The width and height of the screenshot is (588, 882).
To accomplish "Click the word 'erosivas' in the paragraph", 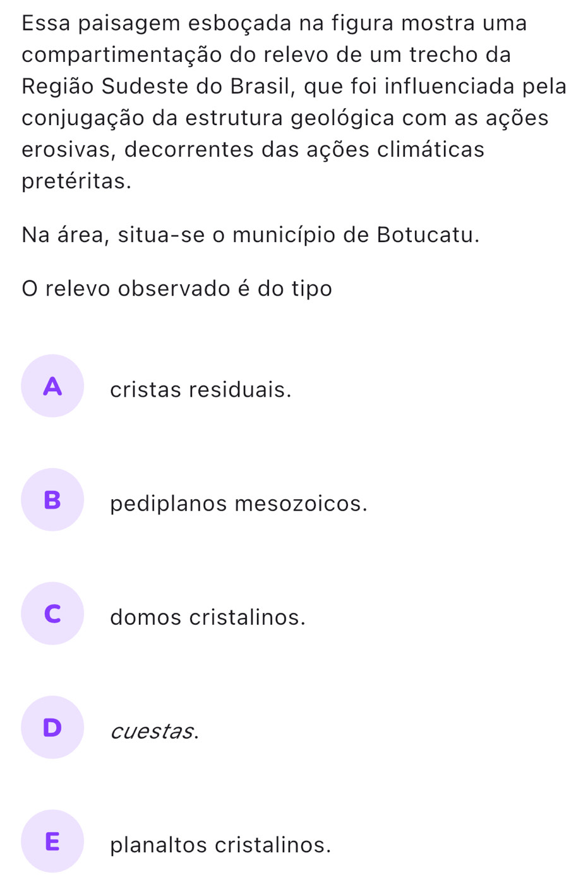I will 68,150.
